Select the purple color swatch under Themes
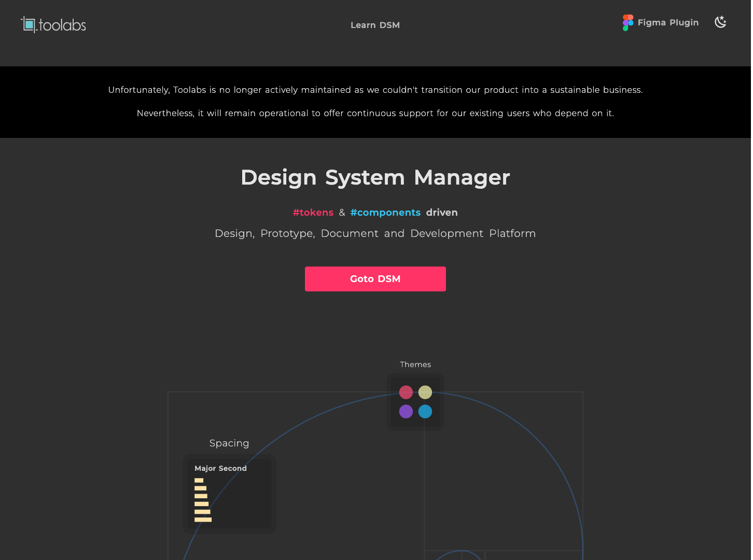This screenshot has height=560, width=753. (x=406, y=412)
